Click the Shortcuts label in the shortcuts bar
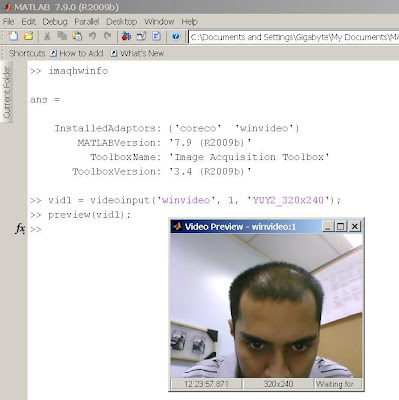399x400 pixels. (x=27, y=53)
